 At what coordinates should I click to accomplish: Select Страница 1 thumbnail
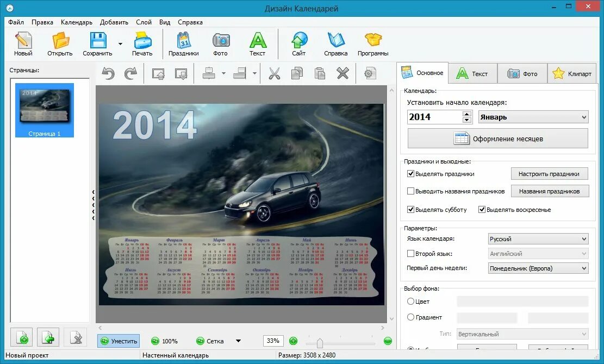(x=44, y=110)
